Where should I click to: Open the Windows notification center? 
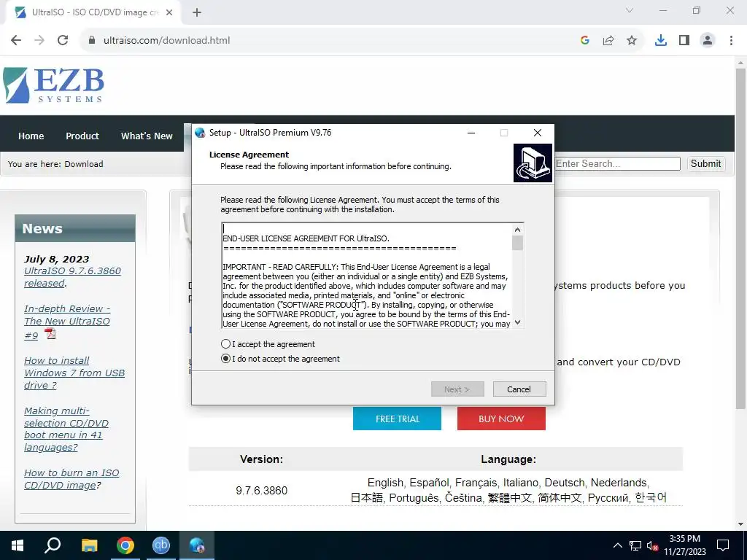coord(723,545)
